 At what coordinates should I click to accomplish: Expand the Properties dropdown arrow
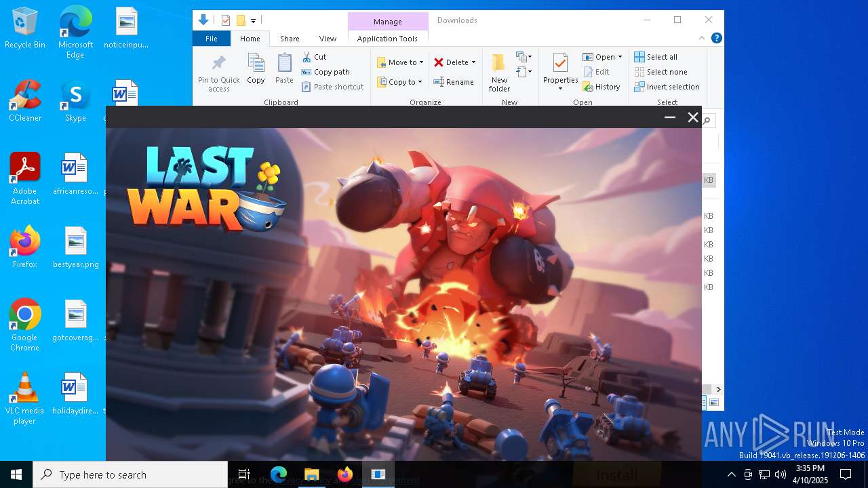(560, 89)
